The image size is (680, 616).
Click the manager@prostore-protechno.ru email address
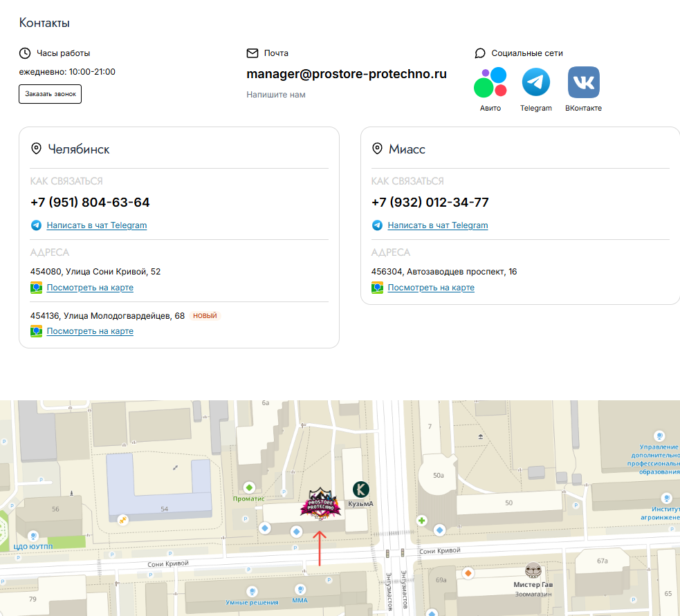coord(347,74)
